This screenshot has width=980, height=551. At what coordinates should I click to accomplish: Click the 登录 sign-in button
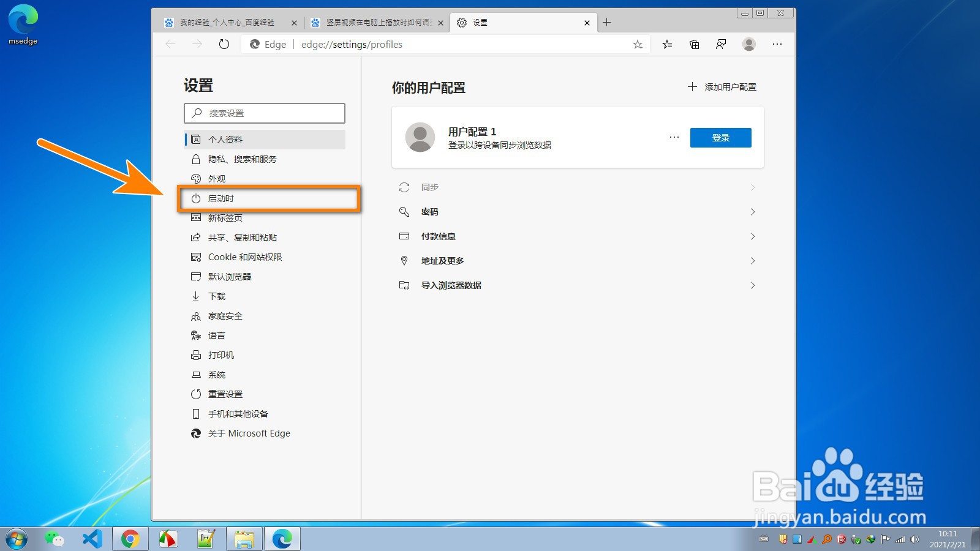(720, 138)
